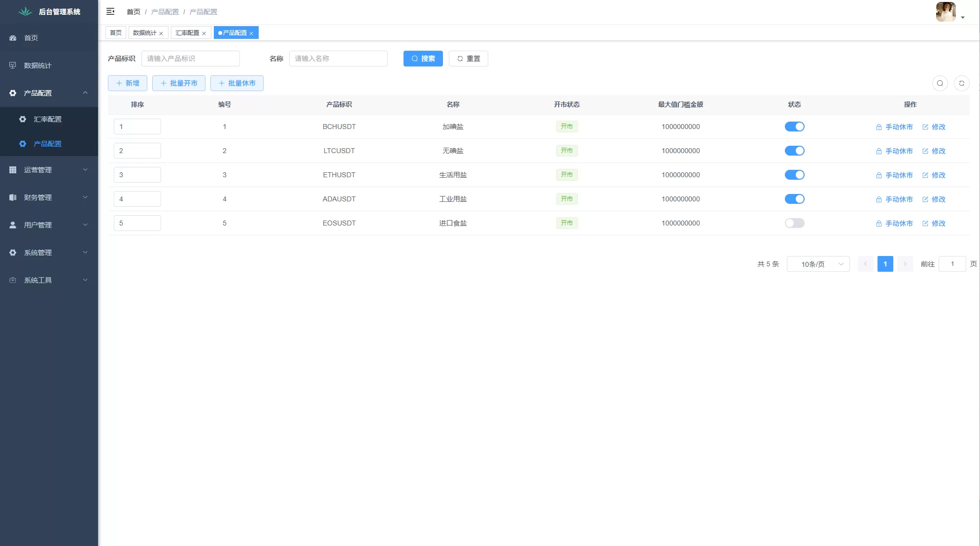Switch to the 汇率配置 tab
This screenshot has width=980, height=546.
[x=187, y=33]
